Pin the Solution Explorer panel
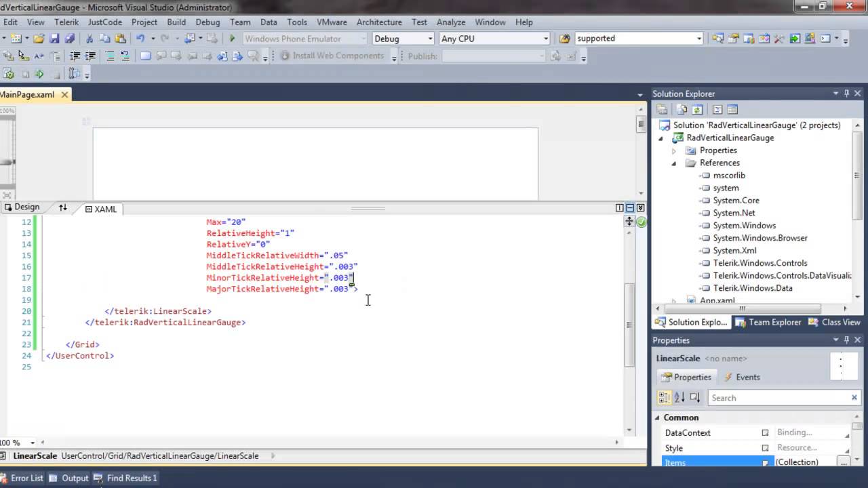 tap(846, 94)
